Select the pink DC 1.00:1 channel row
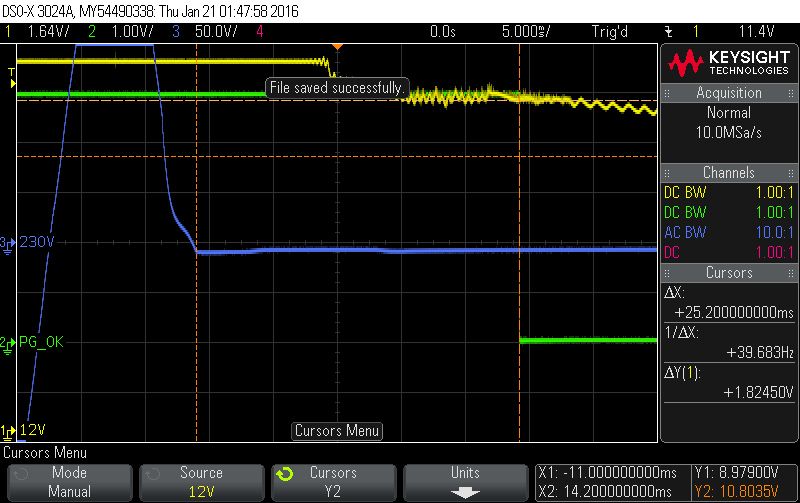The width and height of the screenshot is (800, 503). pyautogui.click(x=729, y=253)
